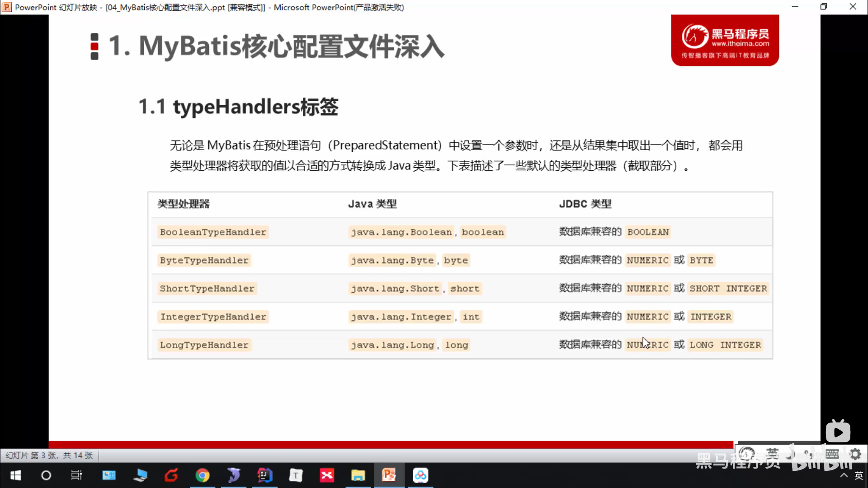868x488 pixels.
Task: Open Google Chrome from the taskbar
Action: (x=203, y=475)
